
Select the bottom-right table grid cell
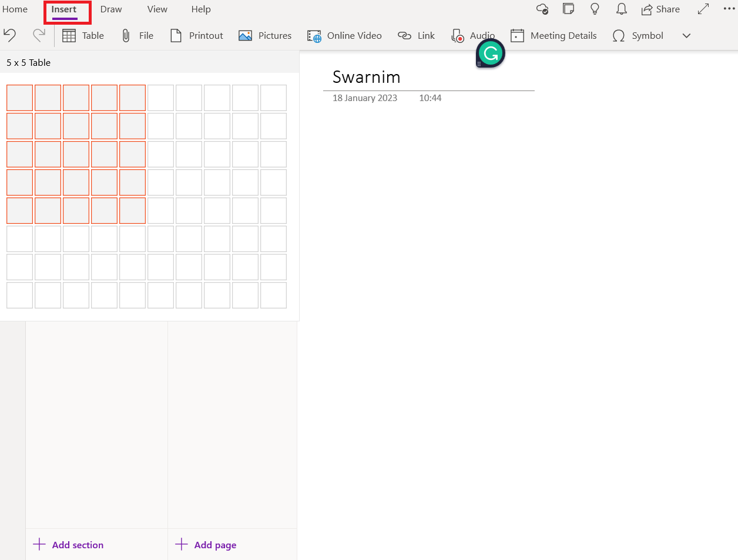pyautogui.click(x=273, y=295)
